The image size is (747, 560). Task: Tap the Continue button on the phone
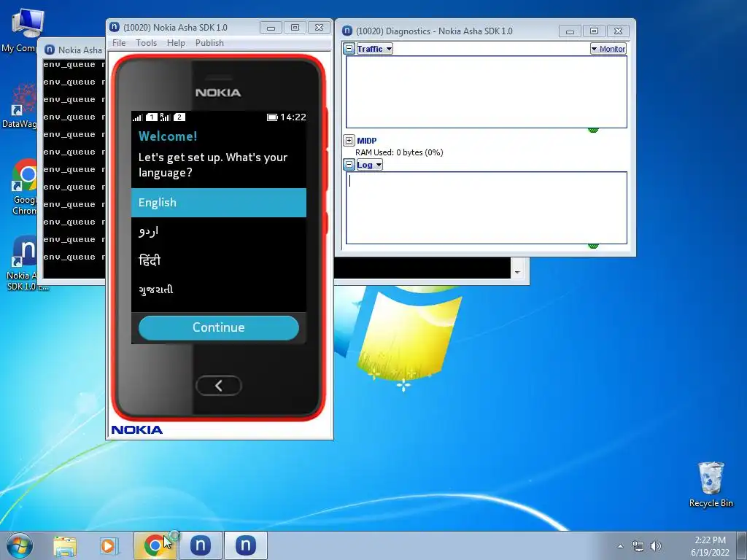click(x=219, y=327)
